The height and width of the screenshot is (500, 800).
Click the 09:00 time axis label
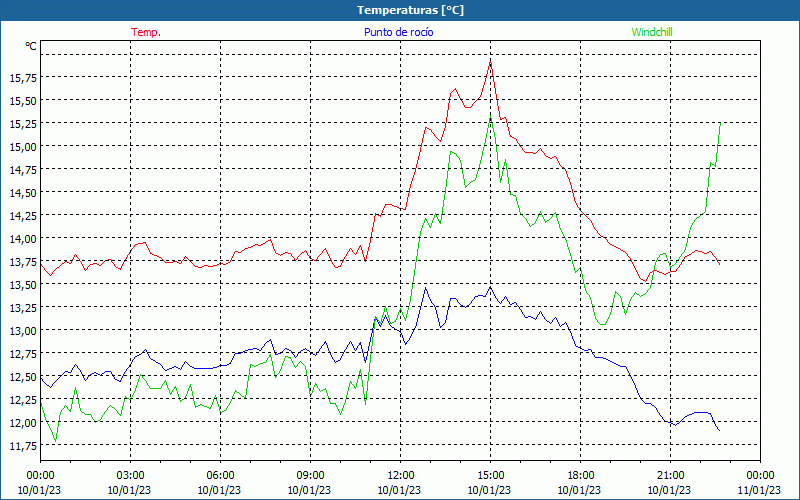tap(310, 476)
